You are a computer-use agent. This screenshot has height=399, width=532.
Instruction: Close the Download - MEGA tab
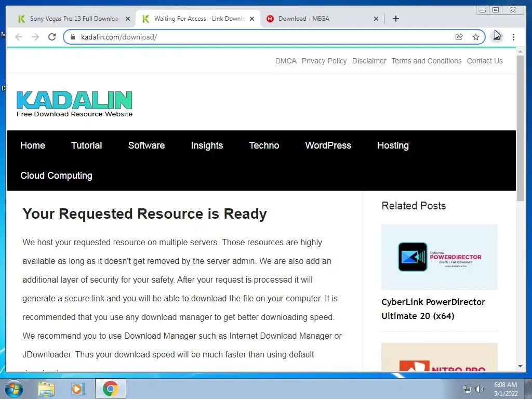(376, 19)
